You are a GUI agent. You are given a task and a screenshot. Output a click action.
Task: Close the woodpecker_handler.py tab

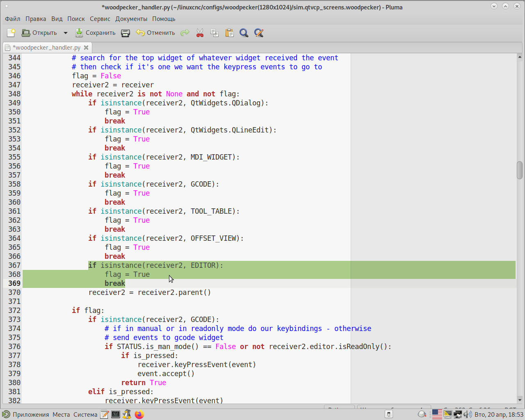pyautogui.click(x=86, y=48)
